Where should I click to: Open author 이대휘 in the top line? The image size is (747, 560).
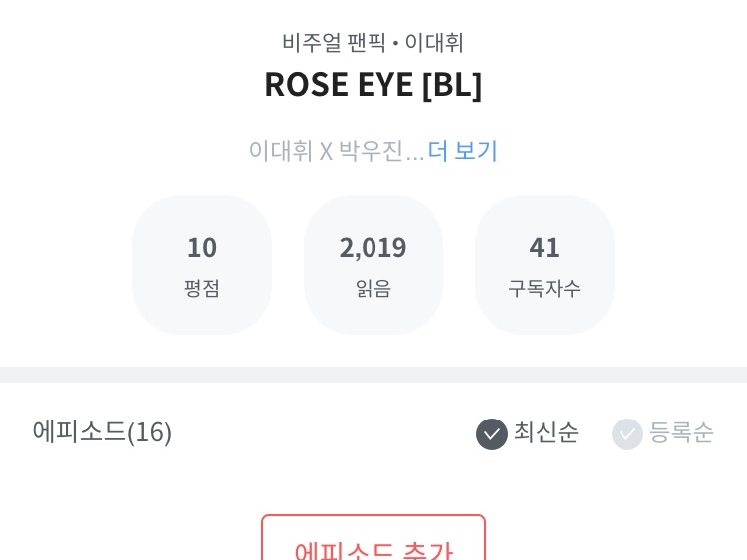click(435, 43)
